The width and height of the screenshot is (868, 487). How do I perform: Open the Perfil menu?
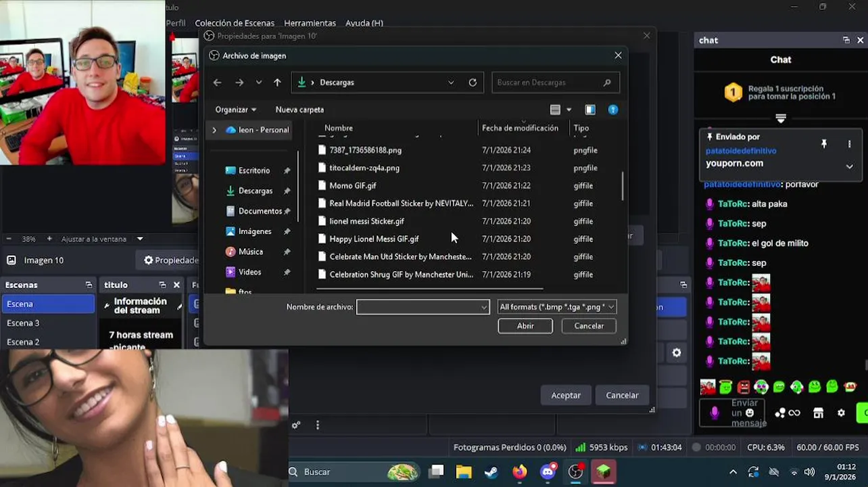coord(176,23)
